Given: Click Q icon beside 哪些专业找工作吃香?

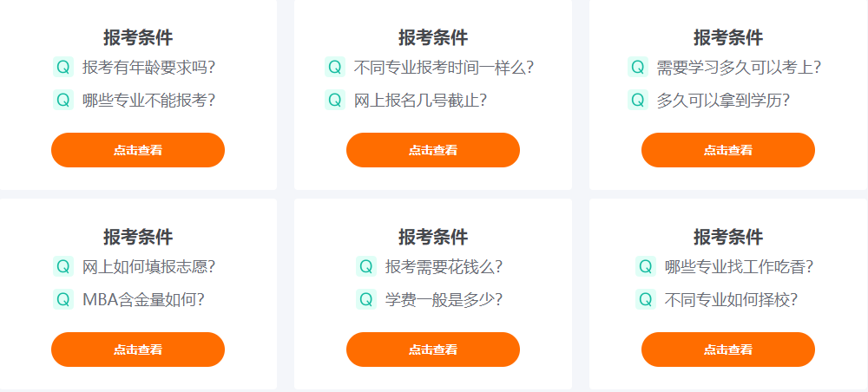Looking at the screenshot, I should coord(646,267).
